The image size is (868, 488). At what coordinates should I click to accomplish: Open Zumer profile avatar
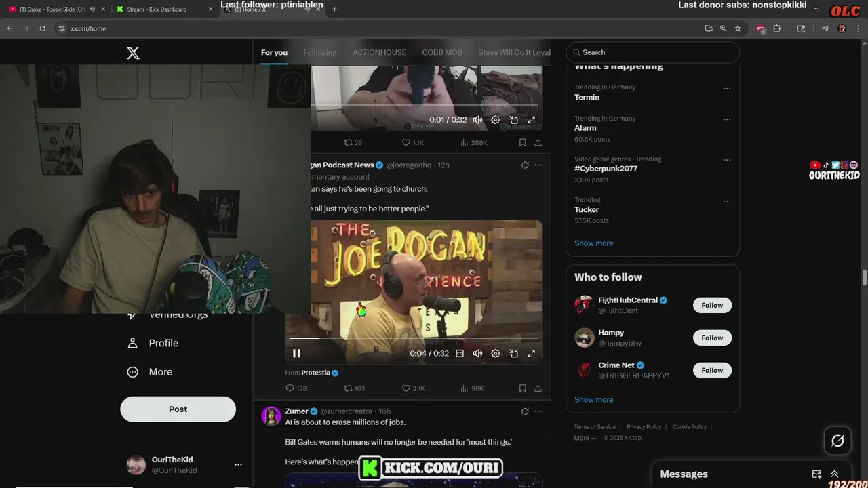tap(271, 416)
